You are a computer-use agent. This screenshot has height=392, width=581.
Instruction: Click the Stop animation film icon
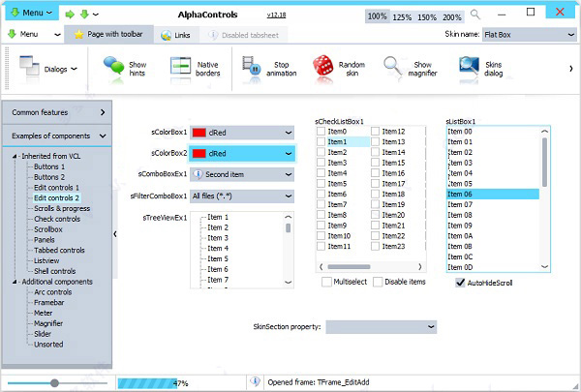pos(251,66)
